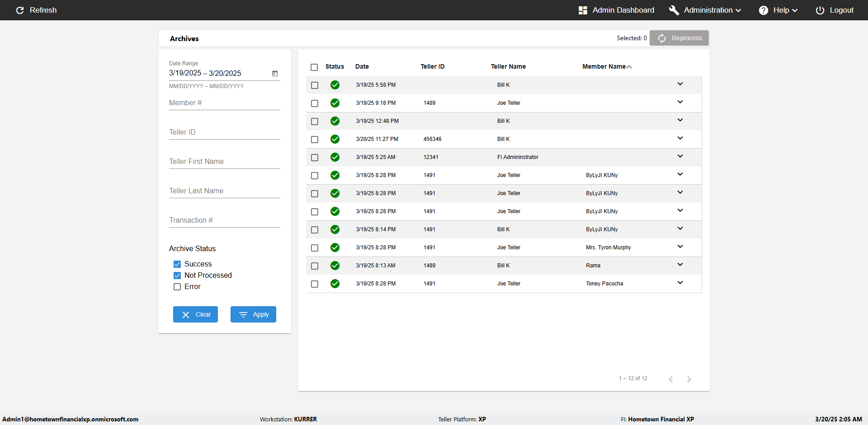Open the date range calendar picker
The width and height of the screenshot is (868, 425).
pos(274,74)
